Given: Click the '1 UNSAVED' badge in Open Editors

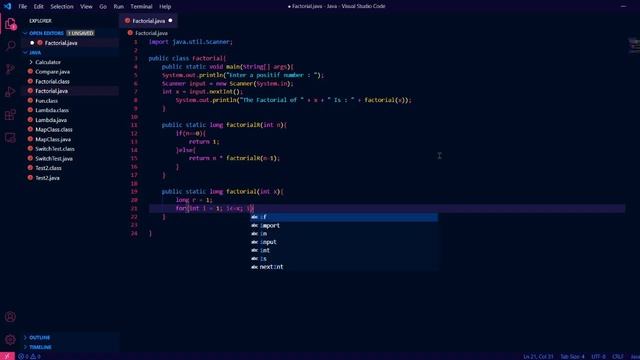Looking at the screenshot, I should [81, 33].
